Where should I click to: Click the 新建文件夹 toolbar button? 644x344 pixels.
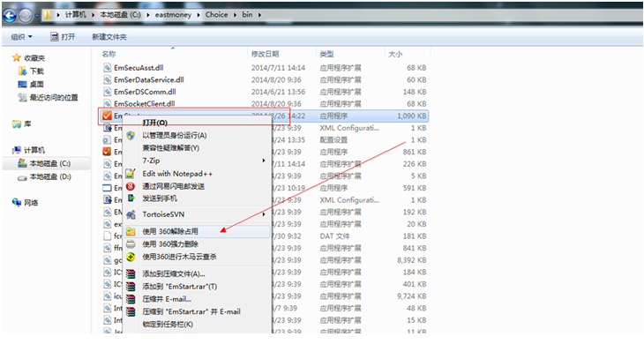click(109, 37)
